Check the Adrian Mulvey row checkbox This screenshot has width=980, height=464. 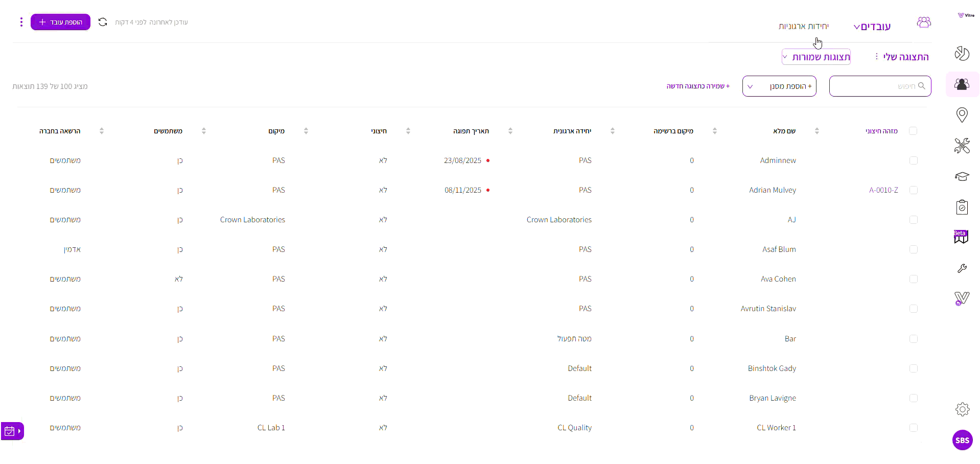(x=914, y=190)
